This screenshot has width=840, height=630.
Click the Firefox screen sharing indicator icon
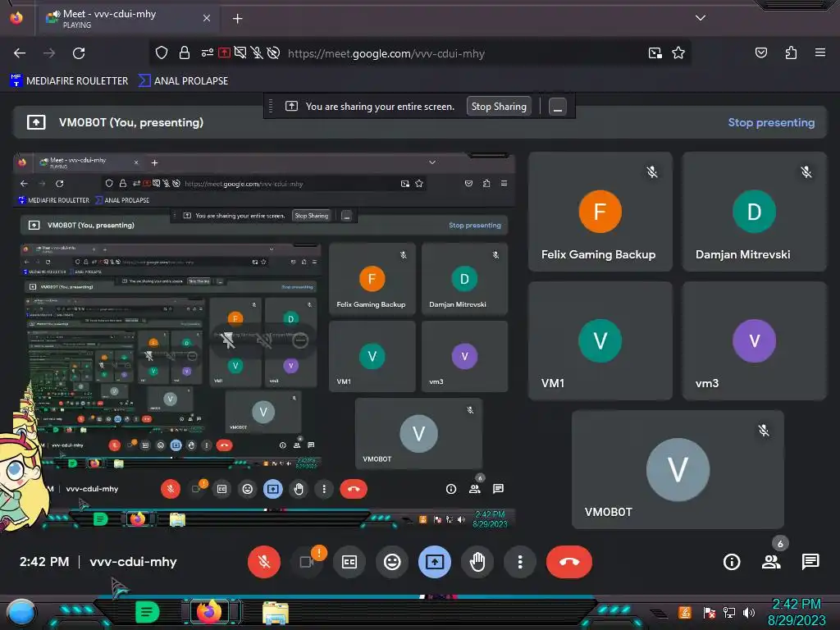tap(291, 106)
